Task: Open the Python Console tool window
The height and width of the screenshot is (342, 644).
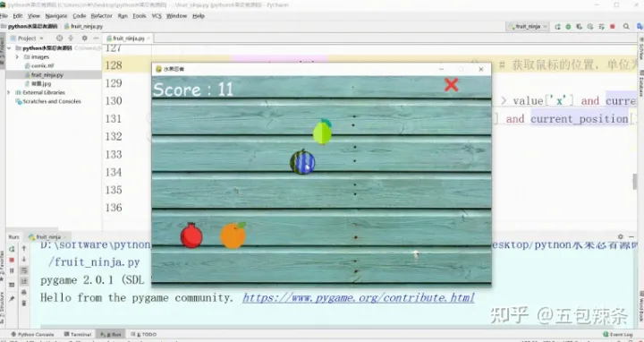Action: point(32,335)
